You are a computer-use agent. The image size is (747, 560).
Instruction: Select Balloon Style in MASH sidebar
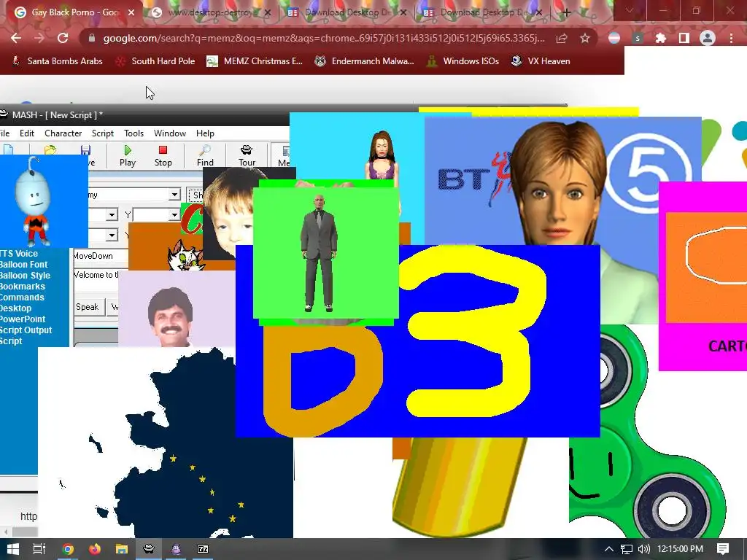[25, 275]
